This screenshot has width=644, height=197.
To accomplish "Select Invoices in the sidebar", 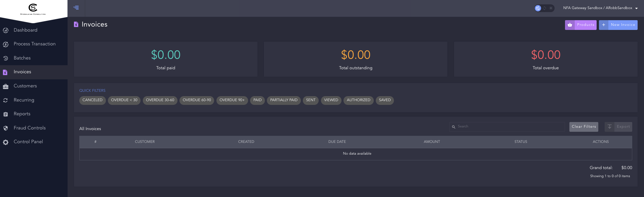I will click(x=34, y=72).
